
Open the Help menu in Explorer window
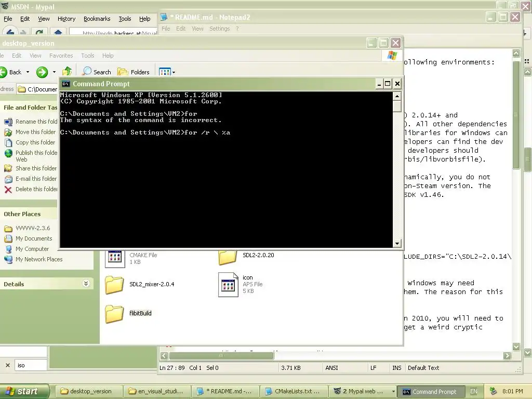[x=108, y=56]
